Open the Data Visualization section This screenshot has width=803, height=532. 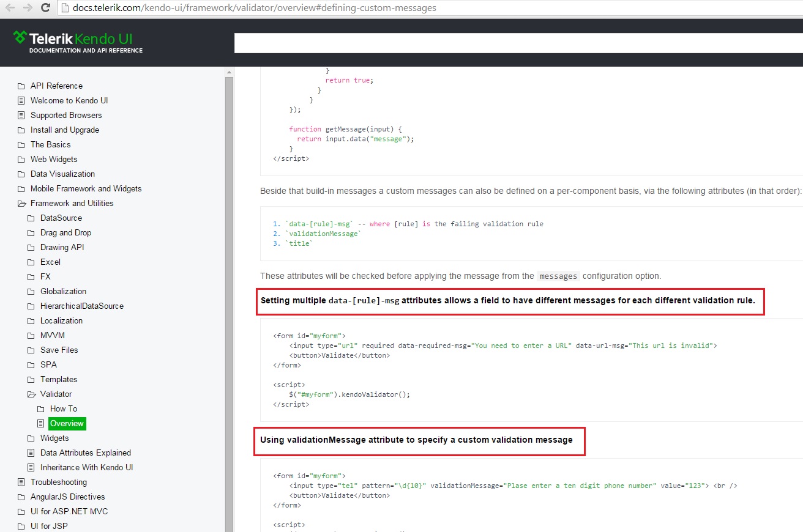point(62,174)
